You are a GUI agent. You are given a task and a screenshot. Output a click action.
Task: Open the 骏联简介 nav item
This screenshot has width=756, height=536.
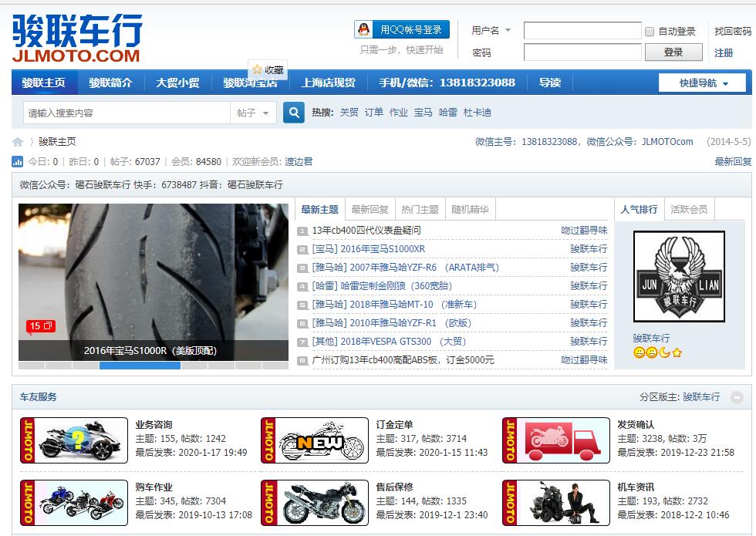pos(110,83)
